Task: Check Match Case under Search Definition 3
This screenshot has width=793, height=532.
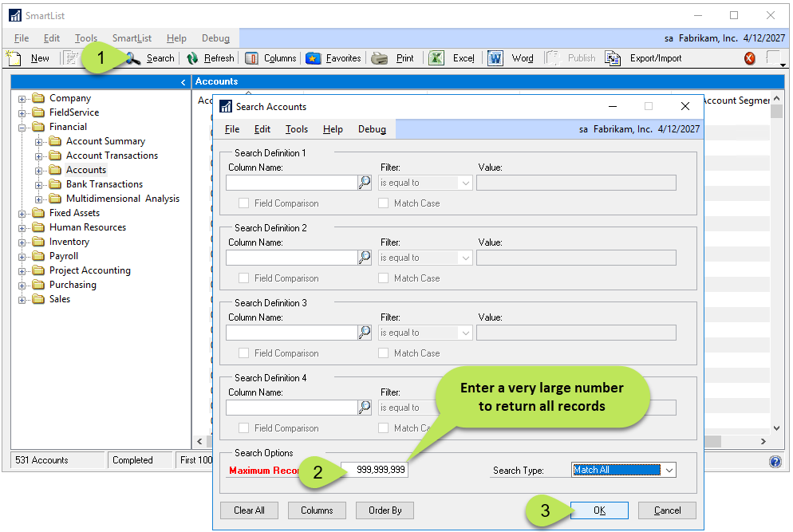Action: click(x=384, y=353)
